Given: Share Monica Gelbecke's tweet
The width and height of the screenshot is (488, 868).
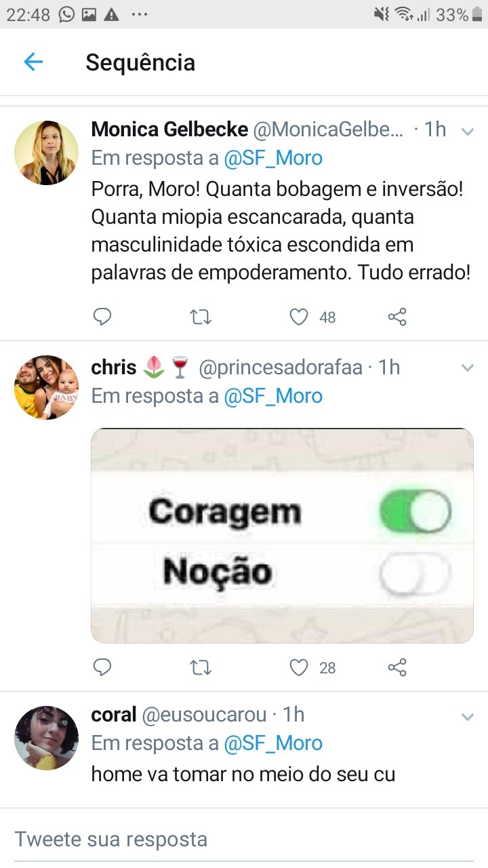Looking at the screenshot, I should (397, 317).
